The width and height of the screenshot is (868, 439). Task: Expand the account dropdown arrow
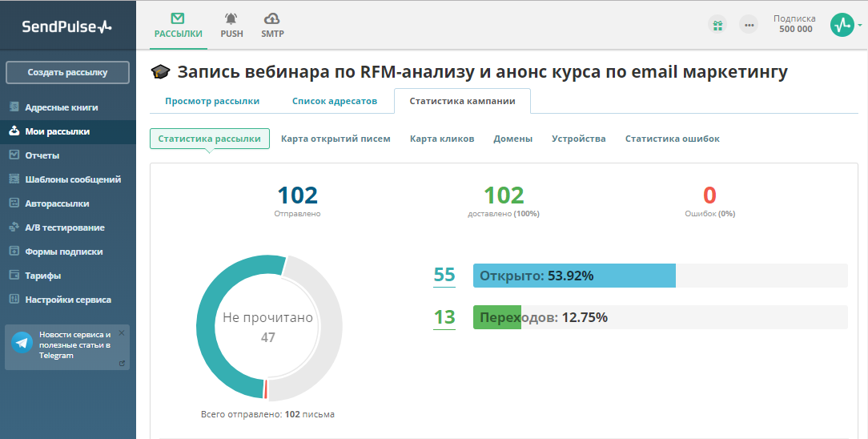(860, 25)
